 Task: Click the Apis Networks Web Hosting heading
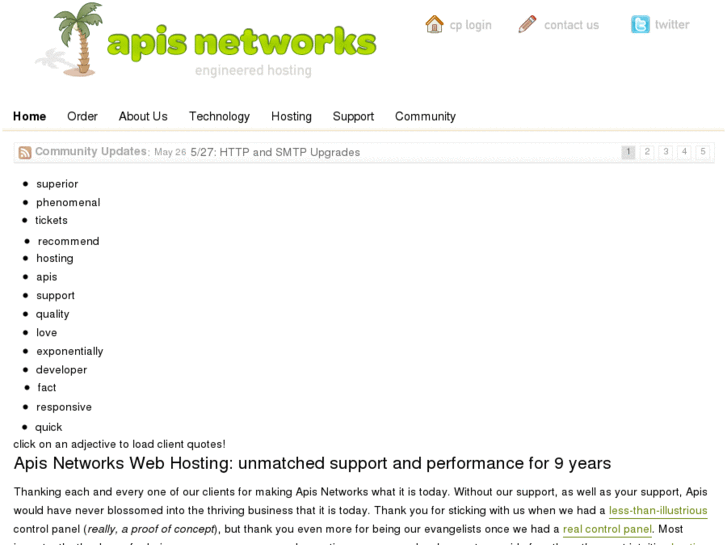point(312,463)
